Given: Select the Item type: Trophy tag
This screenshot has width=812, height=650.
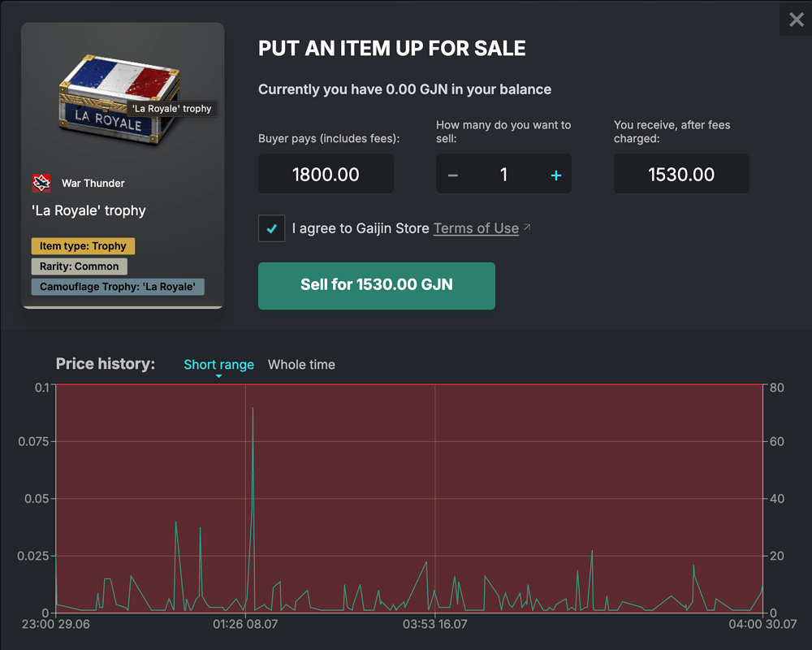Looking at the screenshot, I should [83, 245].
